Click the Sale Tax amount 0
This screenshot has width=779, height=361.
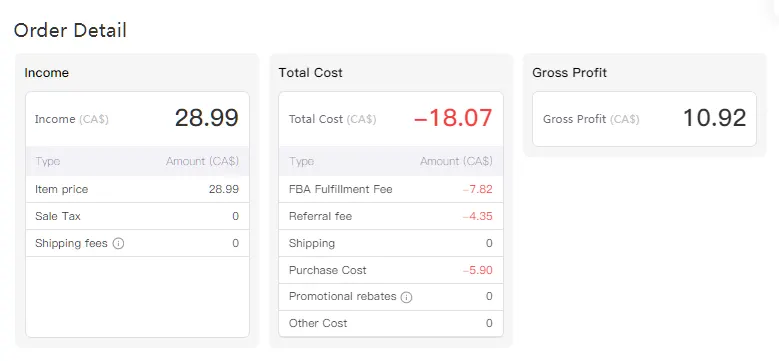click(x=235, y=216)
